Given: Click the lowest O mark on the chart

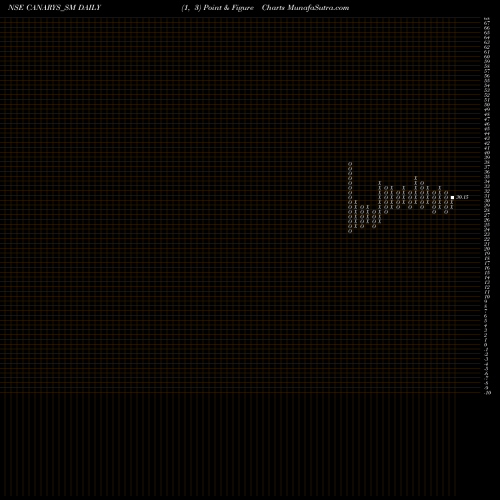Looking at the screenshot, I should pyautogui.click(x=350, y=231).
